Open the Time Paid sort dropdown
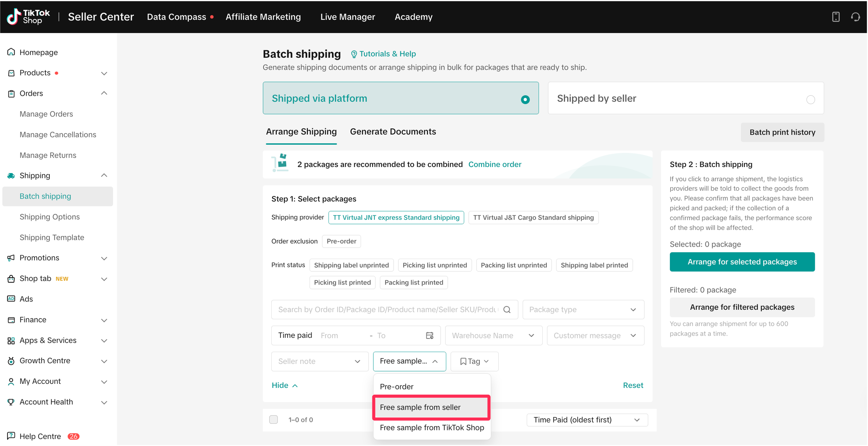The image size is (868, 446). click(x=587, y=420)
